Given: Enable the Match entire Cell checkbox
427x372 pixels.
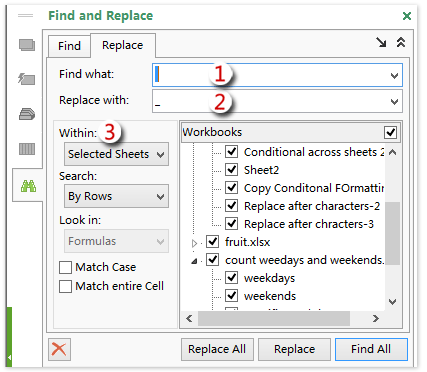Looking at the screenshot, I should [65, 286].
